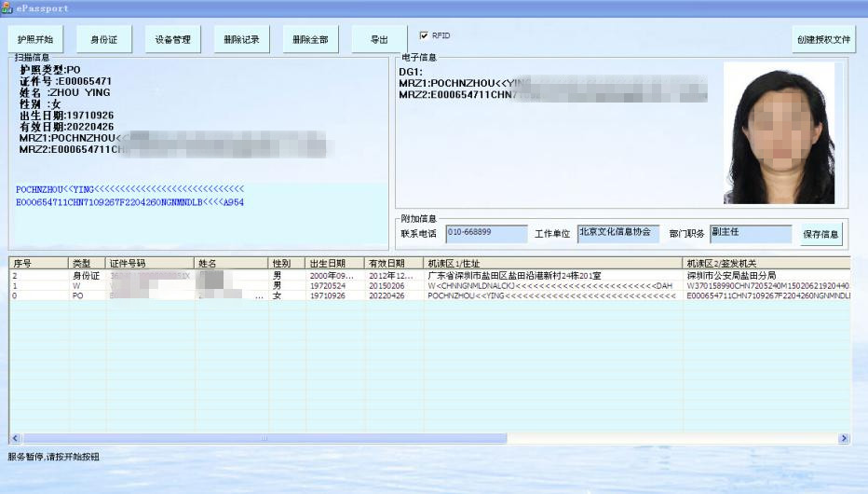
Task: Click the 创建授权文件 button
Action: [823, 40]
